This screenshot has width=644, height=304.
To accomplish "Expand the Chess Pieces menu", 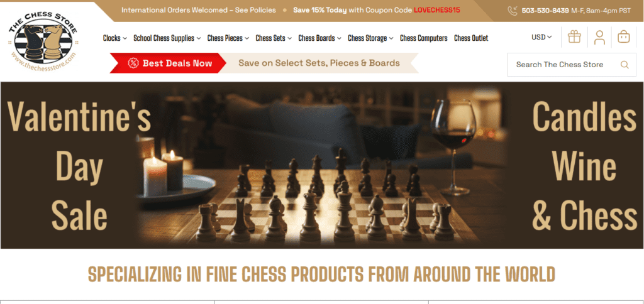I will [x=228, y=38].
